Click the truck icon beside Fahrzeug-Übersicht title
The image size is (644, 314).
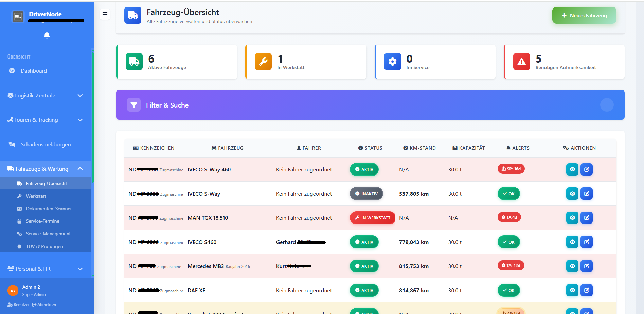tap(133, 15)
